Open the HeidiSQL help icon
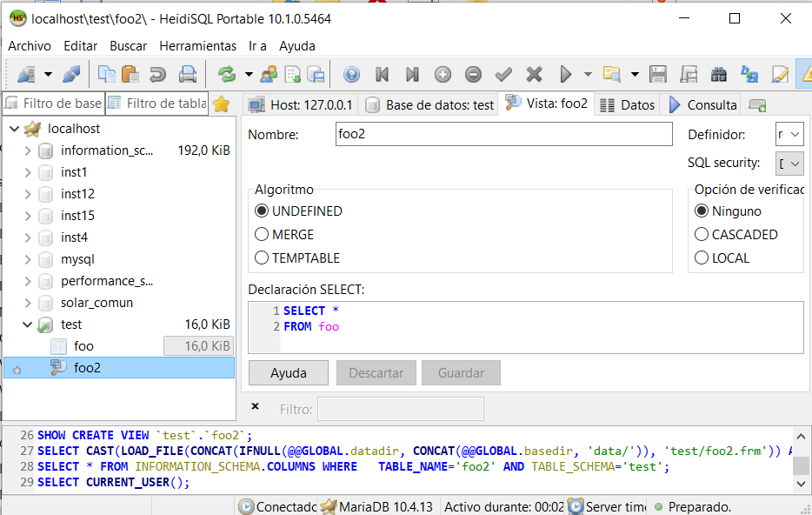812x515 pixels. point(351,74)
